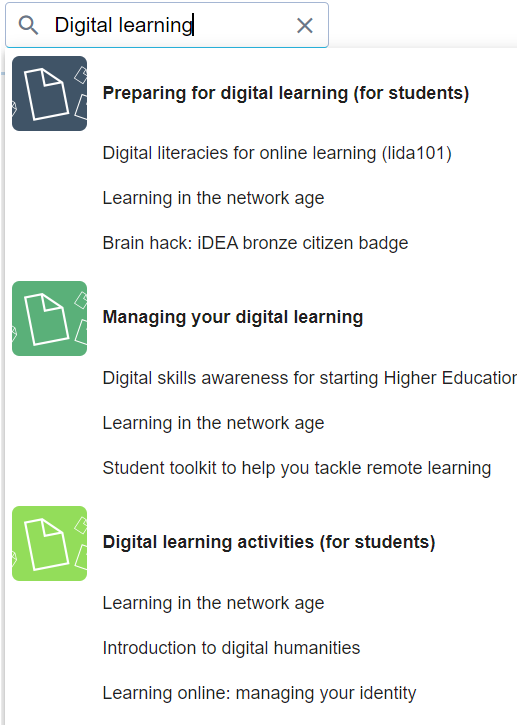Screen dimensions: 518x726
Task: Open 'Introduction to digital humanities'
Action: pyautogui.click(x=231, y=648)
